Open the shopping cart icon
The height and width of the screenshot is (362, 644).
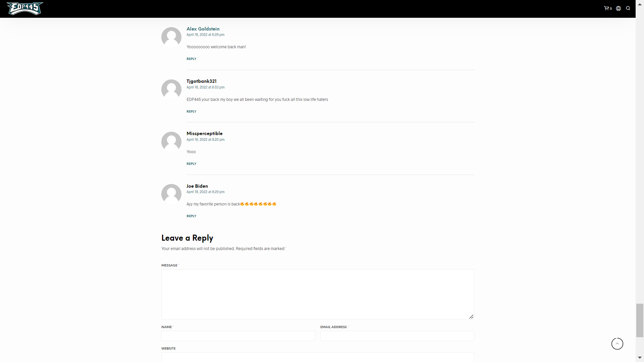point(607,8)
